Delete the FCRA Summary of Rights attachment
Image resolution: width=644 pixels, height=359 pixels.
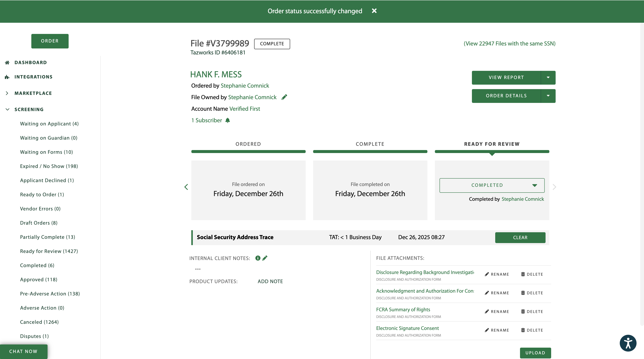532,311
